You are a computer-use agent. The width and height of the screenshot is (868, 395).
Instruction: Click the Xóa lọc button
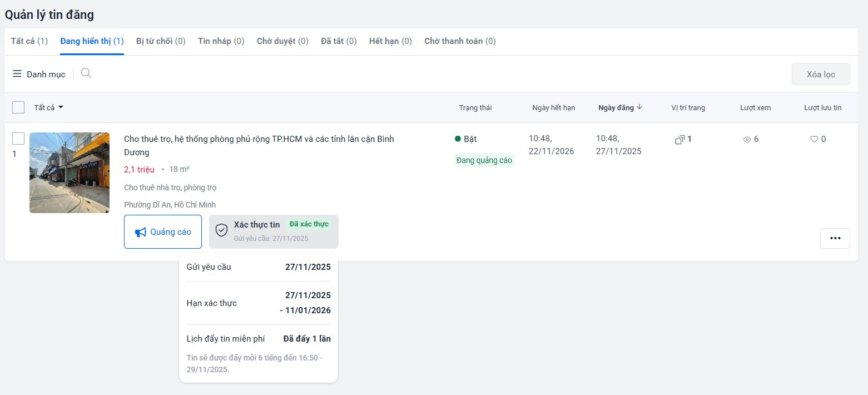(820, 75)
